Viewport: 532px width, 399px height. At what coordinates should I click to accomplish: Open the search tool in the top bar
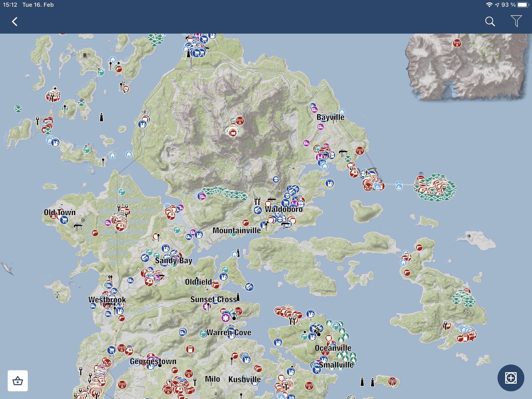(490, 21)
